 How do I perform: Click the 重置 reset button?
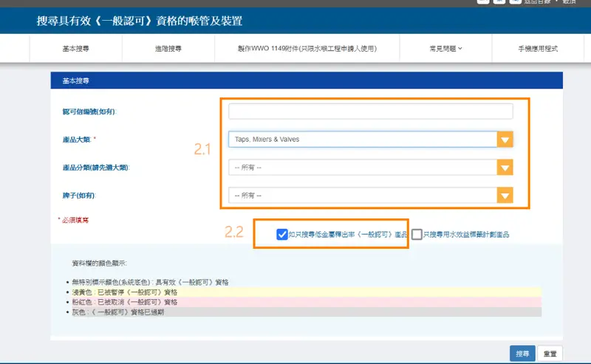point(550,354)
